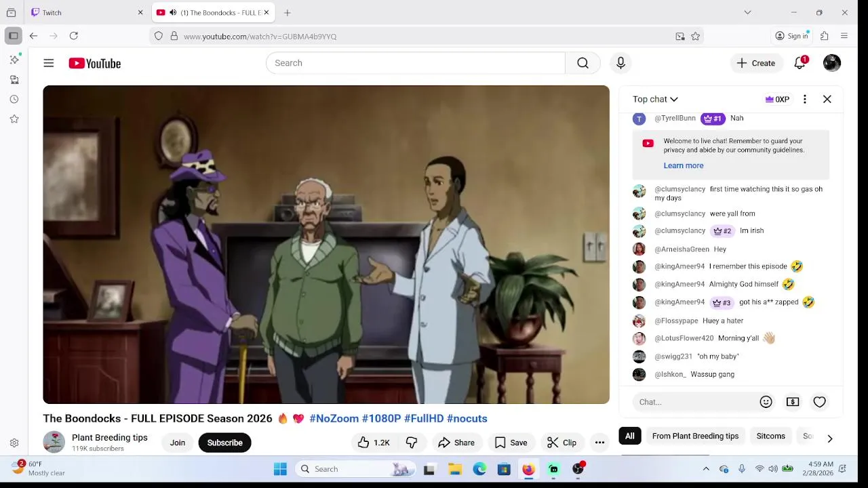Open Firefox View at the tab strip start
Screen dimensions: 868x488
click(x=11, y=12)
